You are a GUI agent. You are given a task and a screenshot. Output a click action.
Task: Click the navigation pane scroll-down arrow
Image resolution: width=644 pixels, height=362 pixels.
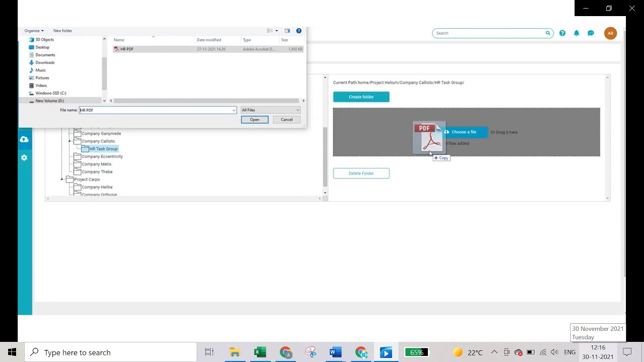105,101
